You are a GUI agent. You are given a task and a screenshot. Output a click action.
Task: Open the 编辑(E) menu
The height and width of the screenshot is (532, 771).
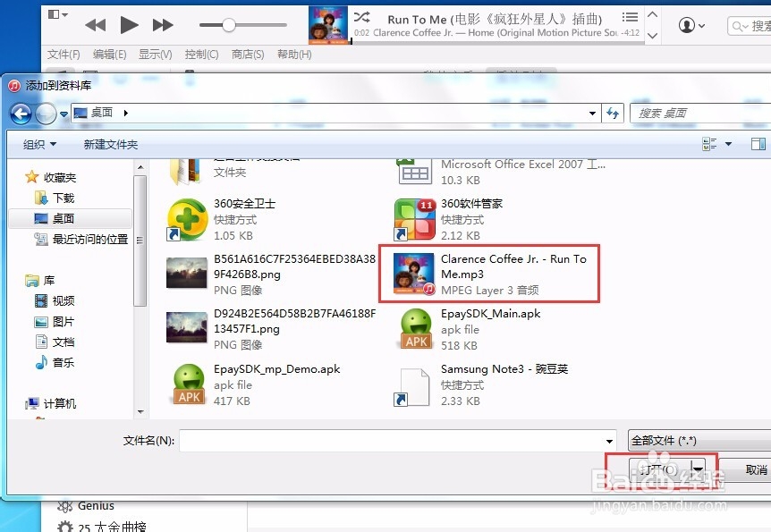point(109,54)
